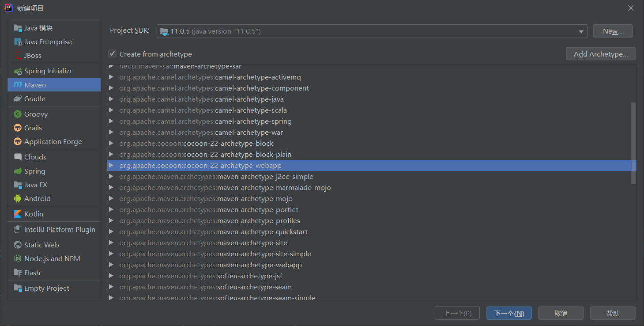The image size is (644, 326).
Task: Click 帮助 help button
Action: (613, 313)
